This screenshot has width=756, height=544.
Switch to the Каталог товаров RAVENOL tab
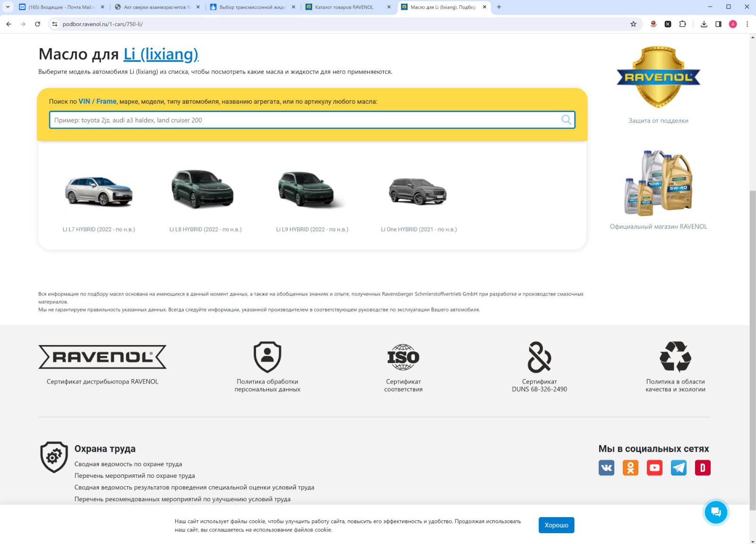click(x=348, y=7)
